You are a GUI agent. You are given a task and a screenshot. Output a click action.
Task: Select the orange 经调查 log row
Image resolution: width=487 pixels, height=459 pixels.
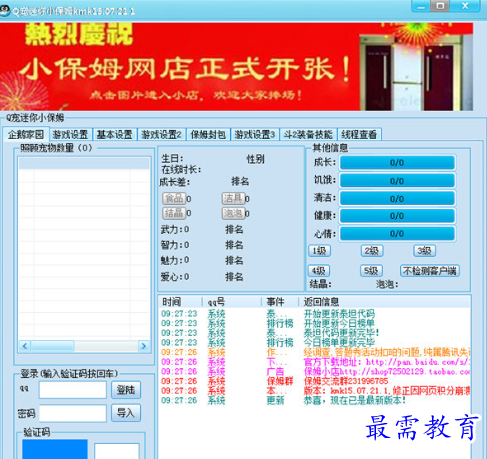(x=315, y=352)
